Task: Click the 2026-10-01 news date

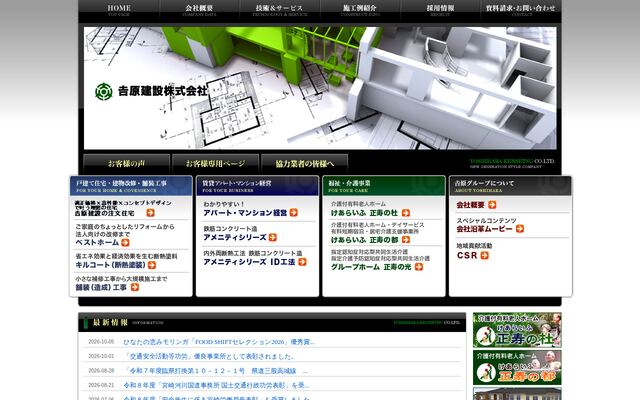Action: (101, 356)
